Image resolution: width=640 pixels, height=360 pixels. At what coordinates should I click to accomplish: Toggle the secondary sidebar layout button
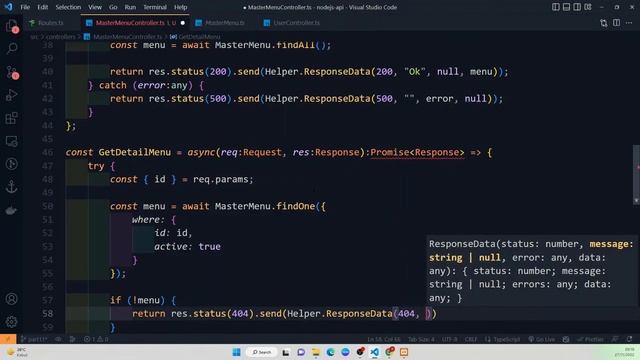click(x=577, y=7)
